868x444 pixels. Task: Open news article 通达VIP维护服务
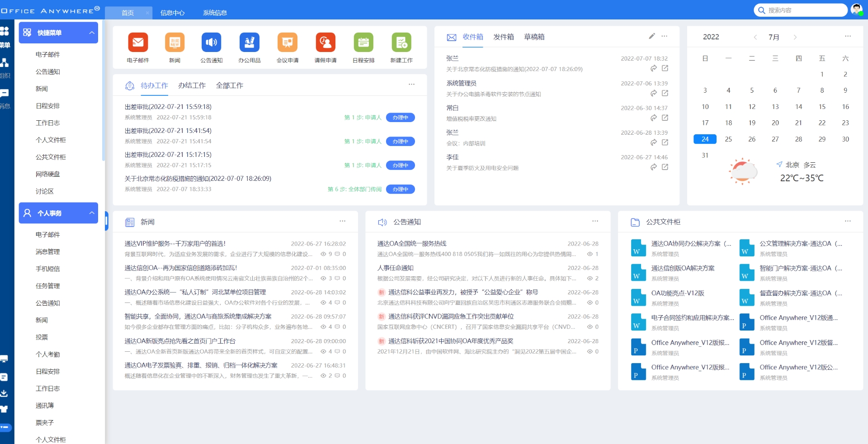(x=175, y=244)
